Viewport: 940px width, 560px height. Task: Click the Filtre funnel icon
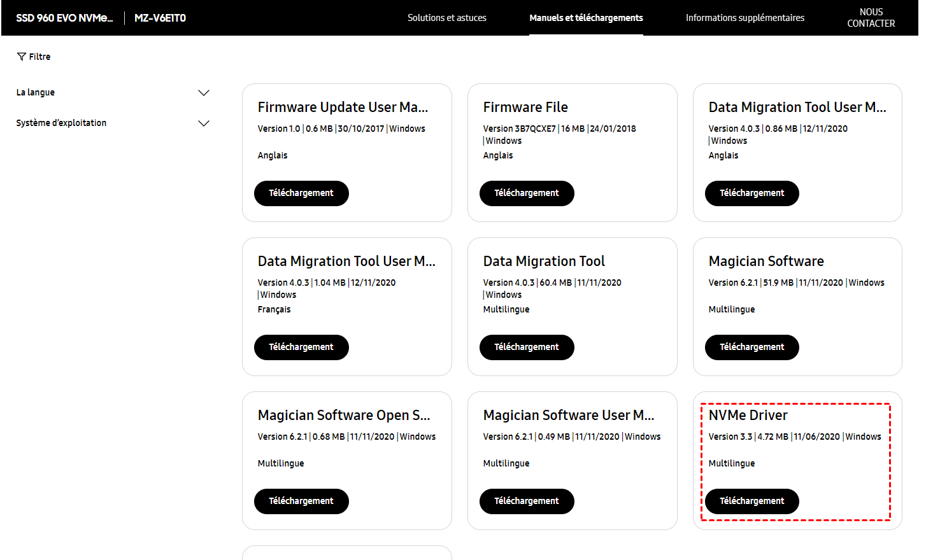click(22, 57)
